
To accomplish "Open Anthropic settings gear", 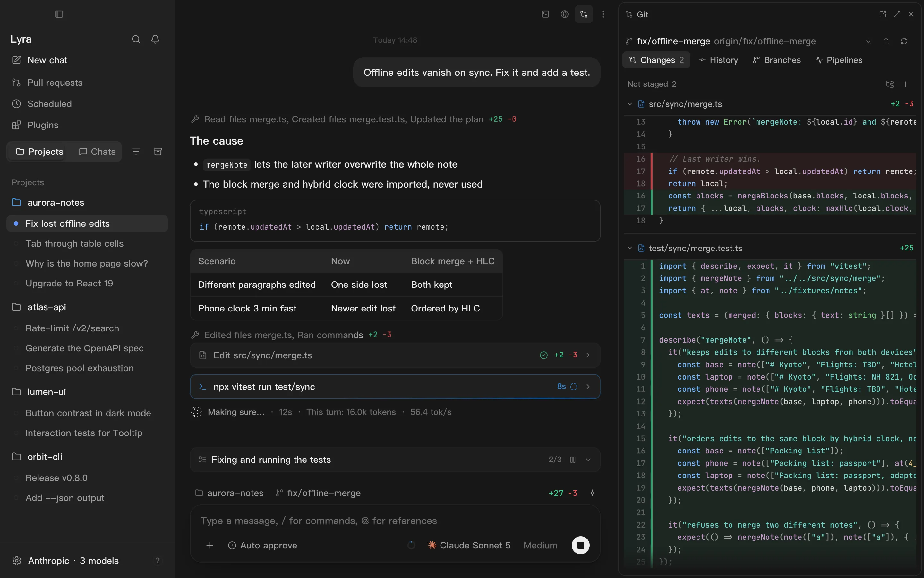I will [x=16, y=561].
